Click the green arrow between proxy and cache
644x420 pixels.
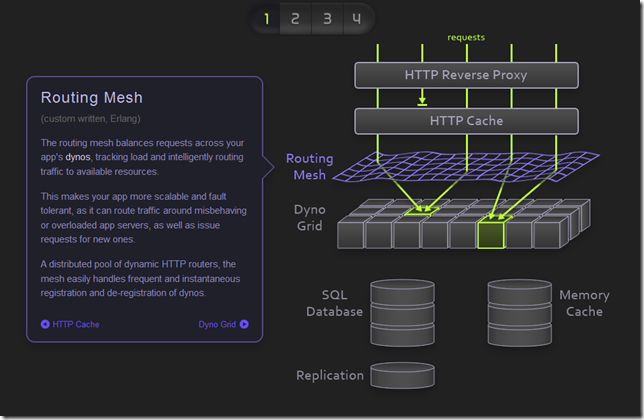coord(423,99)
